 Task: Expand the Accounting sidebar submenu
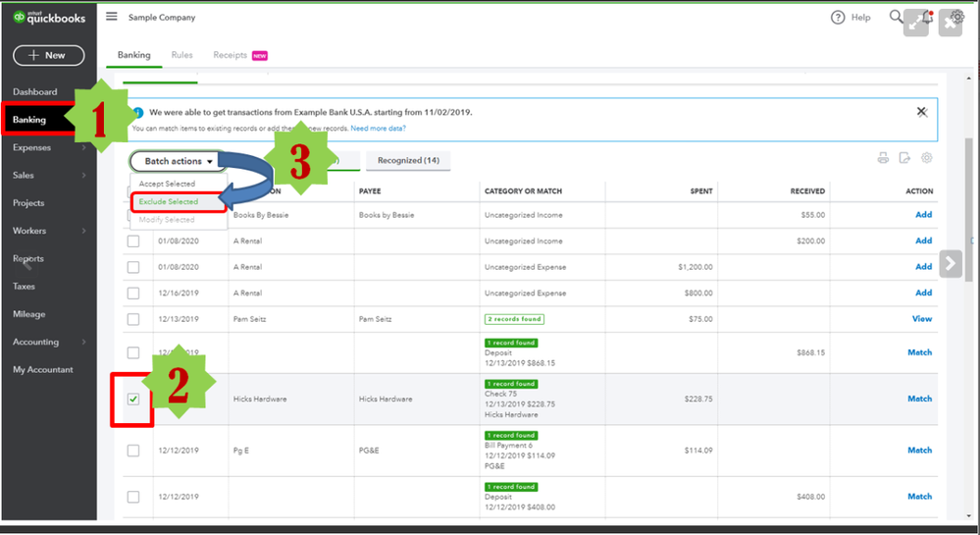pyautogui.click(x=83, y=343)
